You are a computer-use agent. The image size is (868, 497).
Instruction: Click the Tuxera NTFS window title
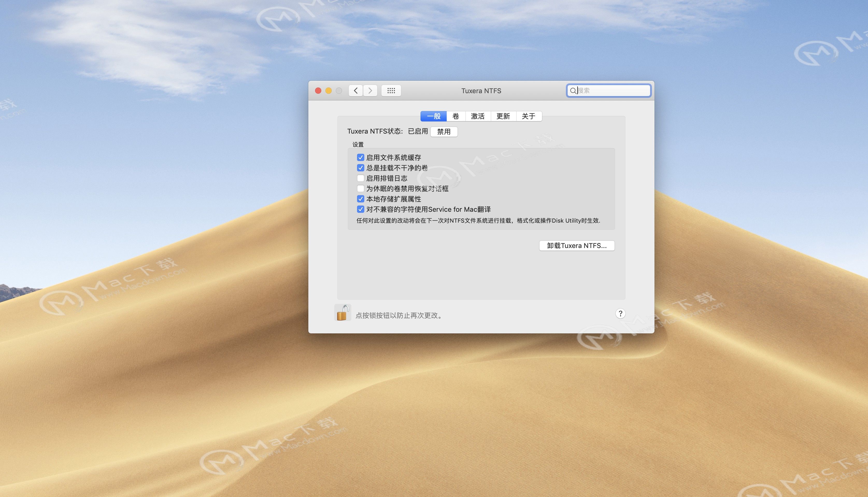481,91
